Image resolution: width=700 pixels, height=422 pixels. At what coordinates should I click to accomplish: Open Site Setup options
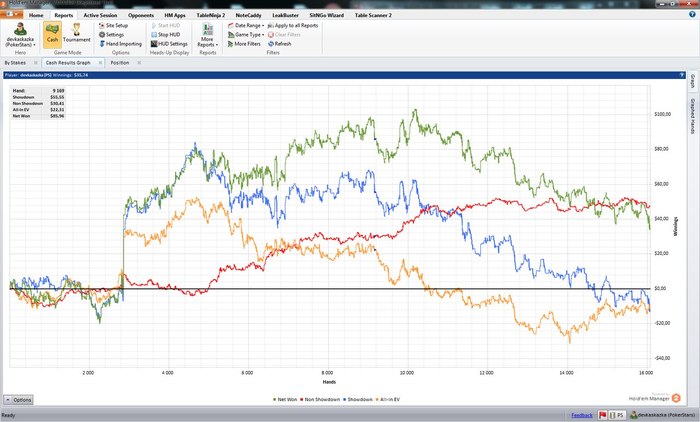(113, 25)
